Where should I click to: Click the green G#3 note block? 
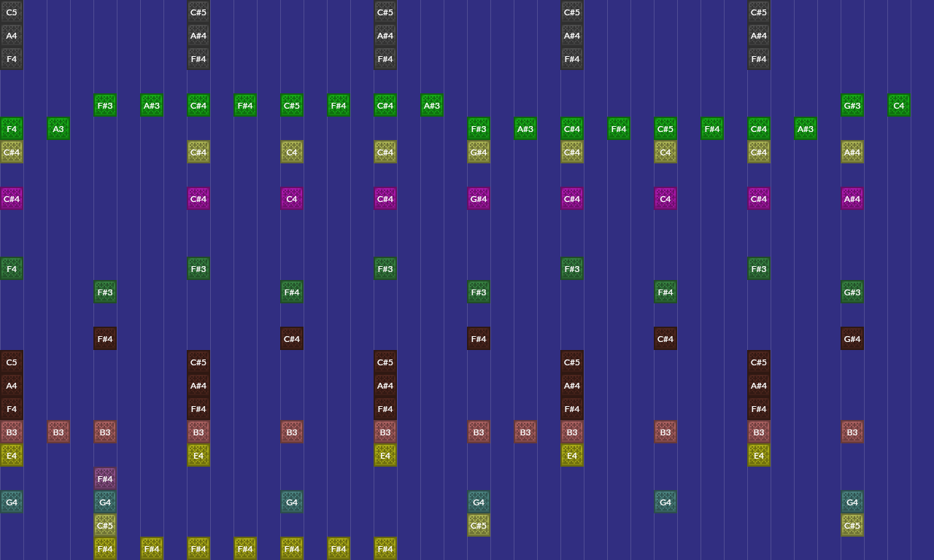[852, 105]
